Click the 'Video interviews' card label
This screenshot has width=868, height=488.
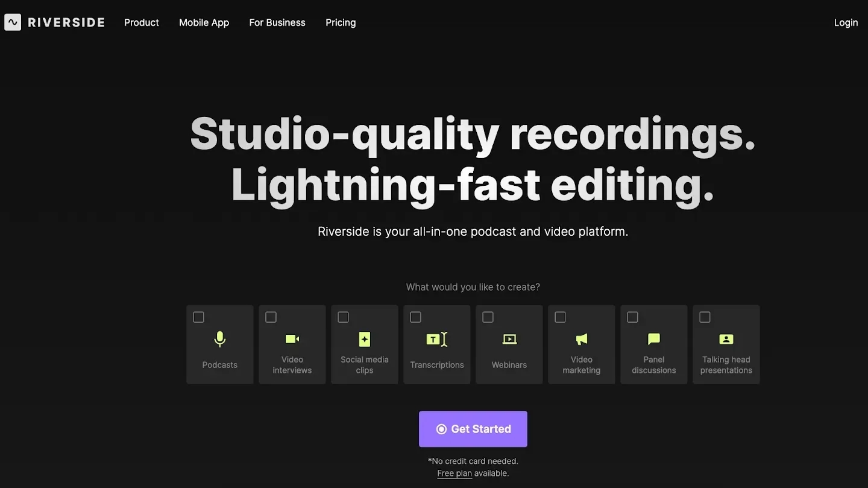click(292, 365)
